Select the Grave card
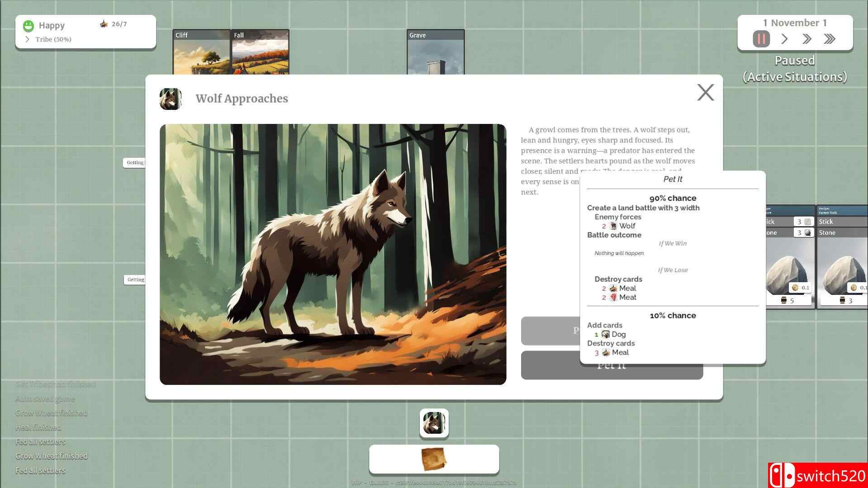868x488 pixels. pos(435,52)
